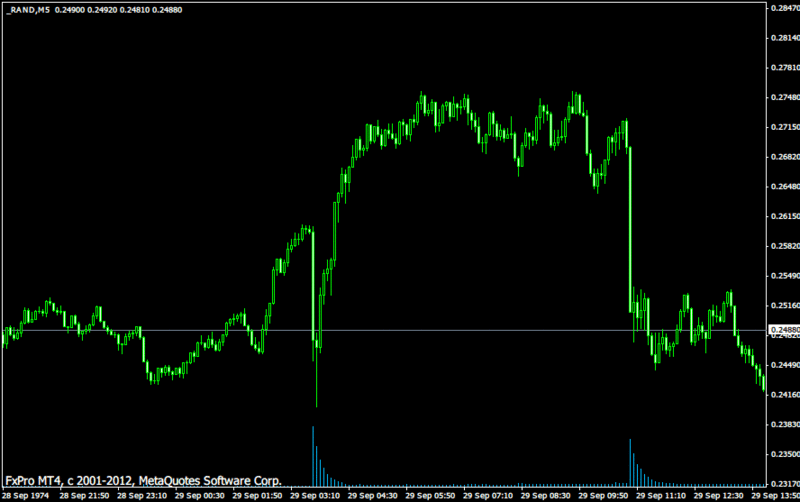Click the 0.25160 price scale label
The image size is (800, 502).
(x=785, y=305)
